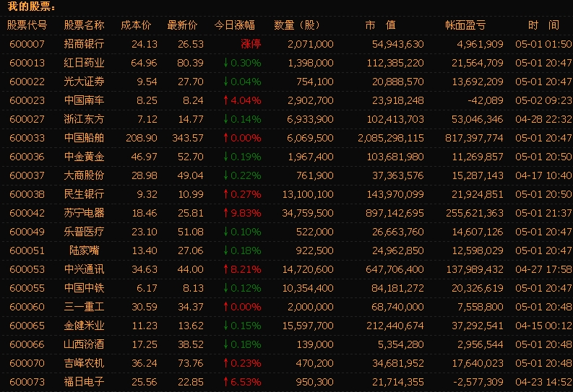
Task: Click the red up arrow for 中兴通讯
Action: (x=226, y=269)
